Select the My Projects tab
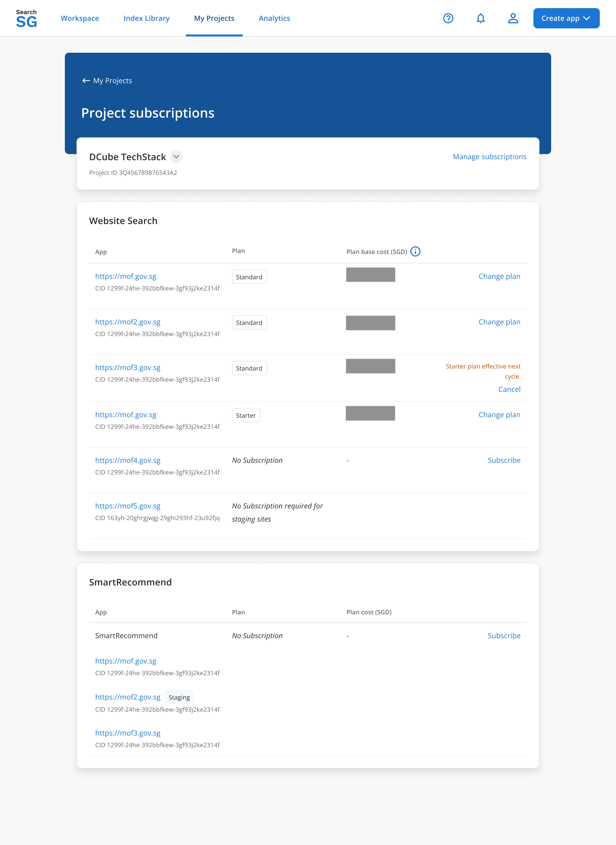Screen dimensions: 616x845 pyautogui.click(x=214, y=18)
